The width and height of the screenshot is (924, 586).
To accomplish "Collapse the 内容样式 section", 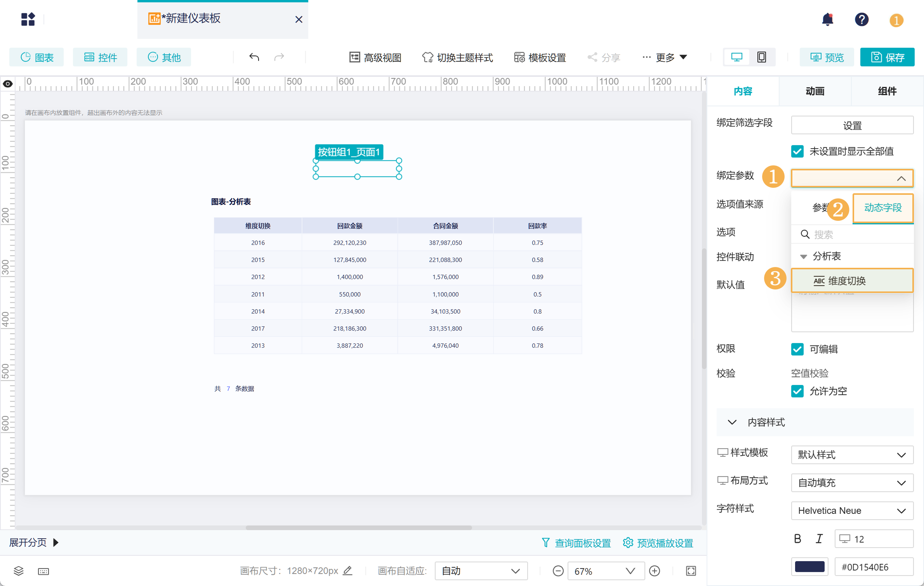I will (815, 422).
